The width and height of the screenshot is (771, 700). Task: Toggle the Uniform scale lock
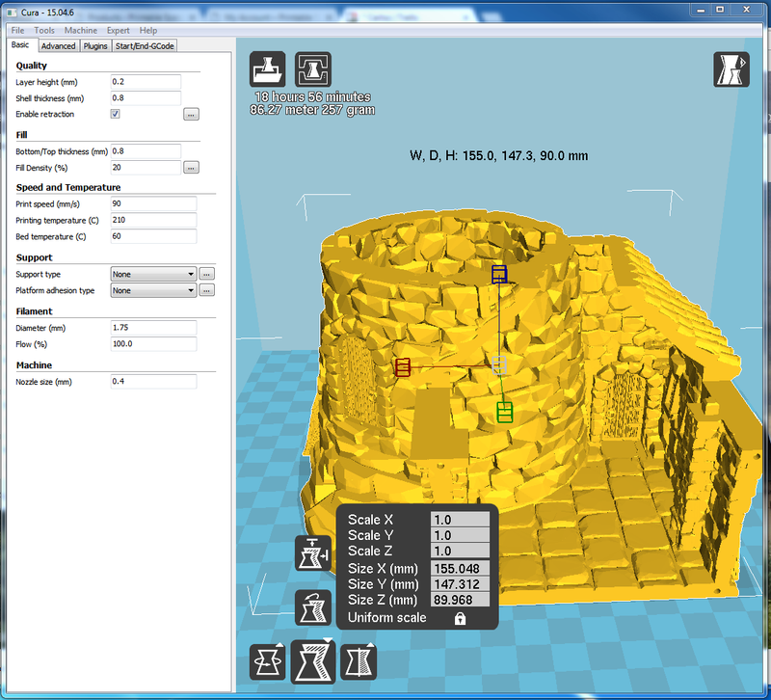point(460,618)
